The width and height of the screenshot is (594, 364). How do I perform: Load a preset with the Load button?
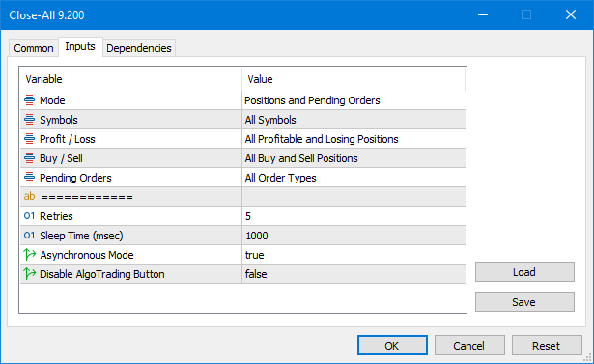[524, 272]
